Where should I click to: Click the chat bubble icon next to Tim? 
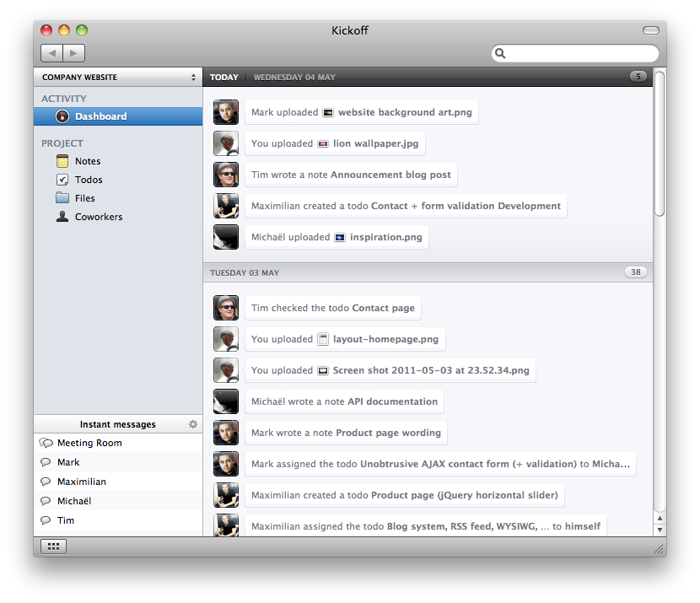46,520
